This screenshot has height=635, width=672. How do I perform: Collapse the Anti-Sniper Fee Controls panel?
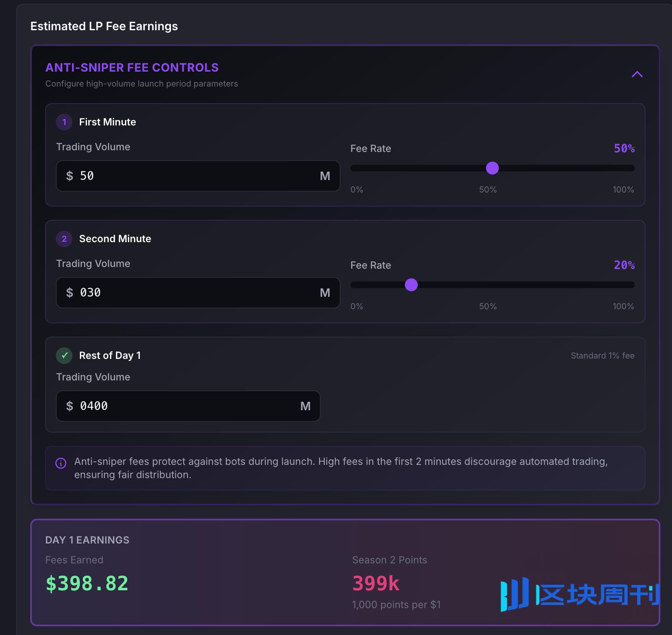pos(637,75)
